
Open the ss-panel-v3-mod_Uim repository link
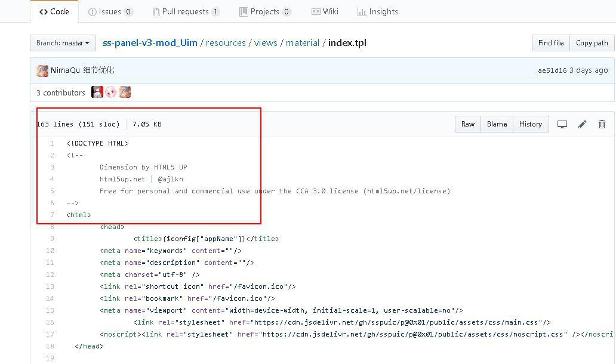coord(149,43)
